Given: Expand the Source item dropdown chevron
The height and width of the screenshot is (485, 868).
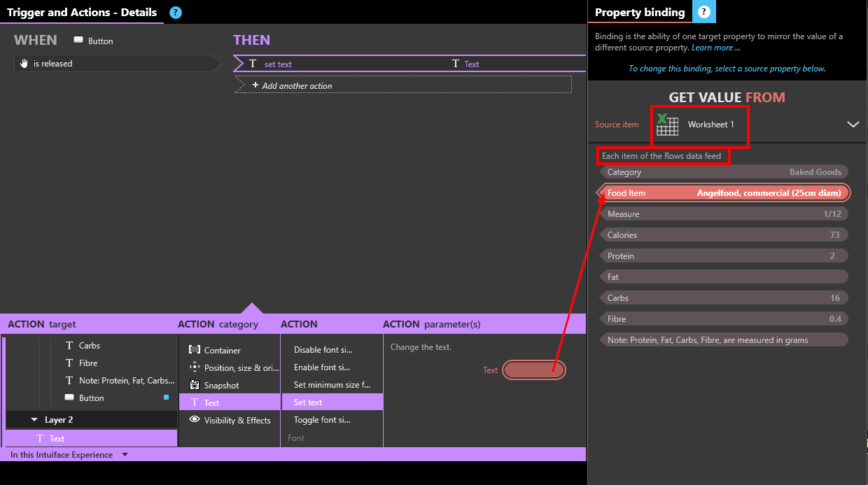Looking at the screenshot, I should click(x=853, y=125).
